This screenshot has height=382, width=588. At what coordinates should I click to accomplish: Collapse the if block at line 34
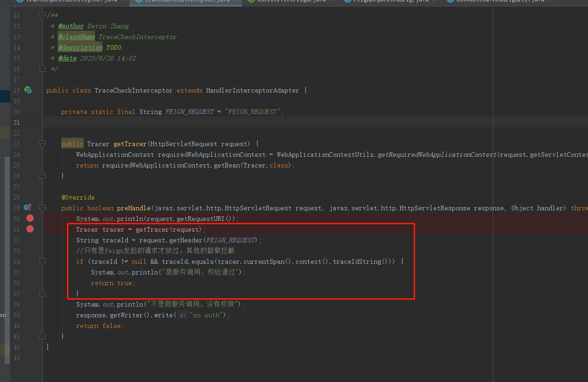click(42, 261)
